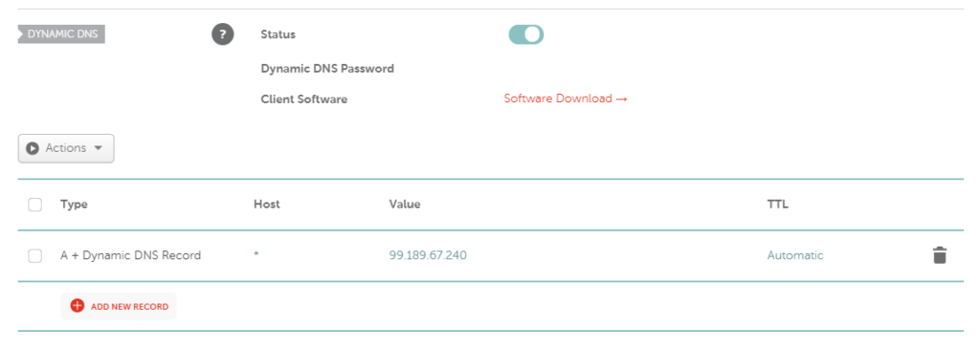Click the Type column header
This screenshot has width=980, height=348.
(x=74, y=205)
